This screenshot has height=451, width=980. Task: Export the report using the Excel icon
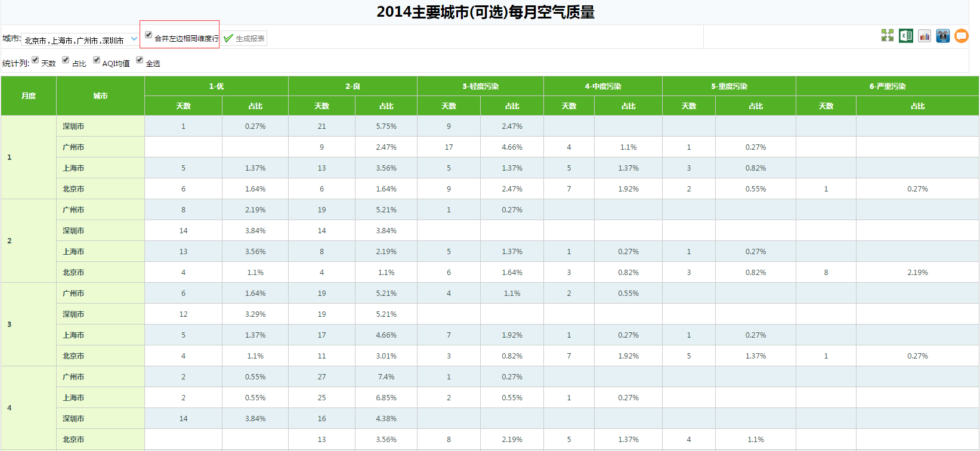coord(906,36)
